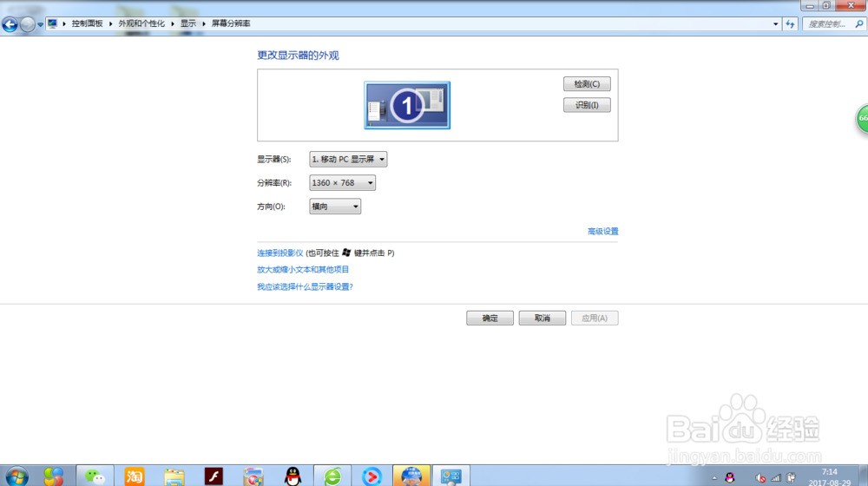Click the search magnifier icon
This screenshot has width=868, height=486.
(x=858, y=23)
